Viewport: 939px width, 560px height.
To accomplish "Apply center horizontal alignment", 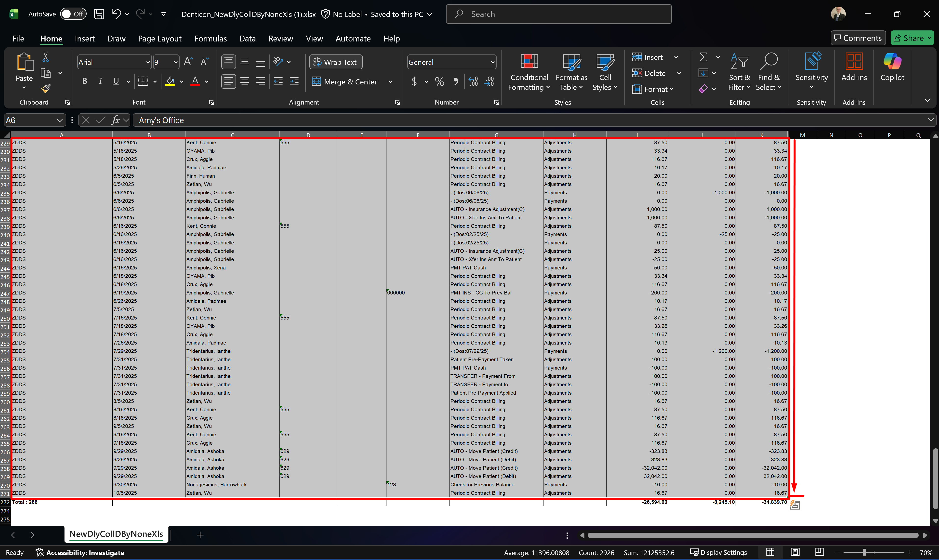I will coord(244,81).
